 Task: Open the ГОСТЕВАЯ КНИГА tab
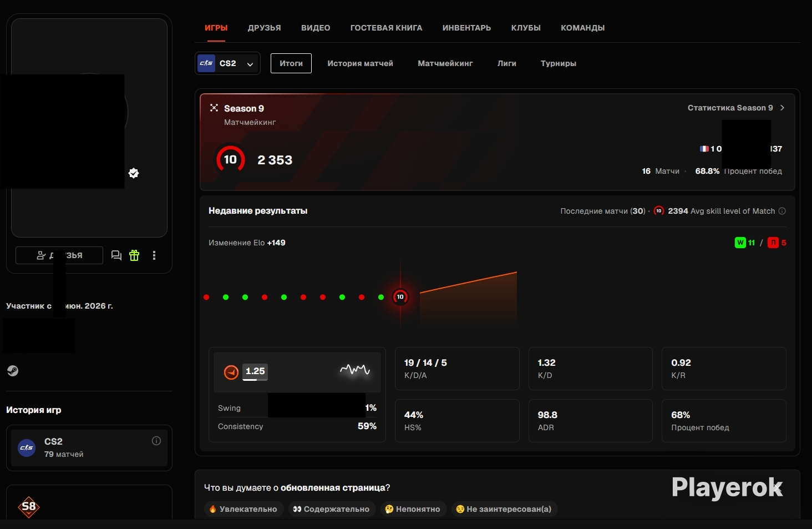coord(387,28)
